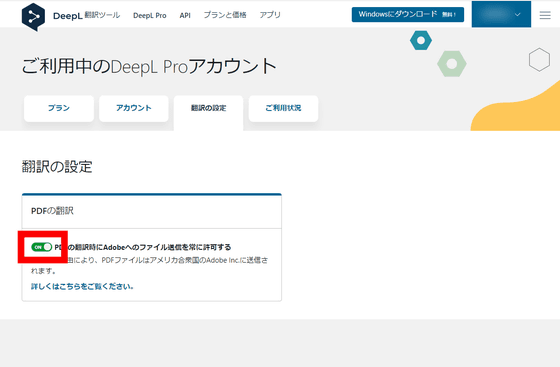Expand the blue account dropdown
The image size is (560, 367).
pyautogui.click(x=501, y=14)
